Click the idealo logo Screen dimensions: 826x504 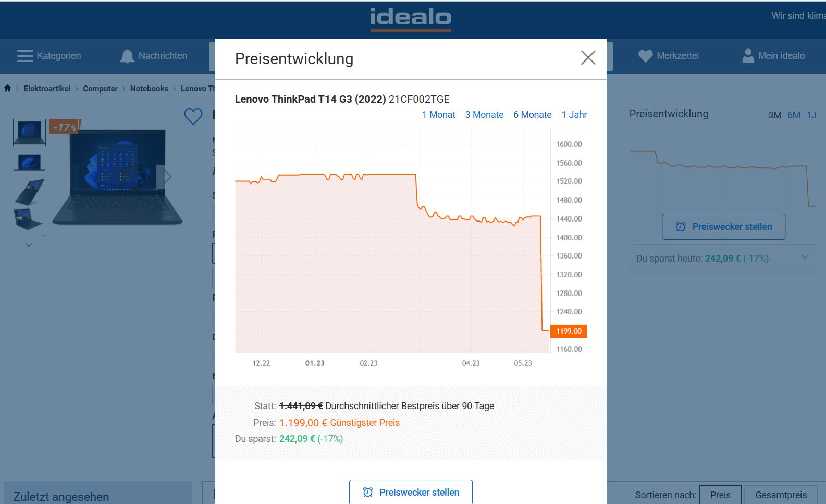[x=411, y=19]
